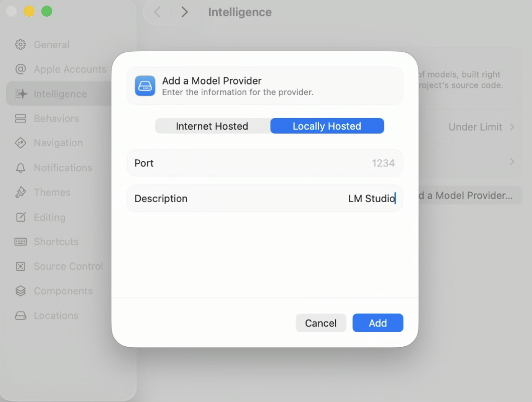Click the Add a Model Provider heading
The height and width of the screenshot is (402, 532).
click(x=212, y=80)
